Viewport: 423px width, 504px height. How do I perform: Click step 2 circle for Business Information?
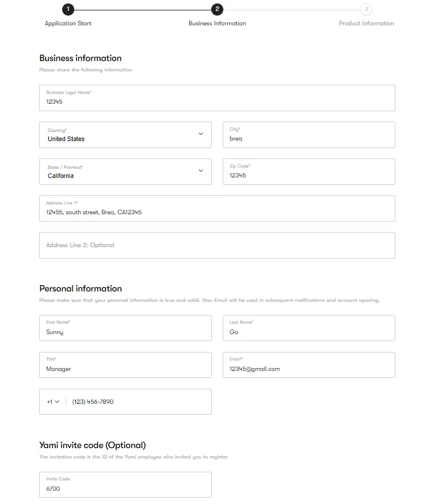[x=217, y=9]
